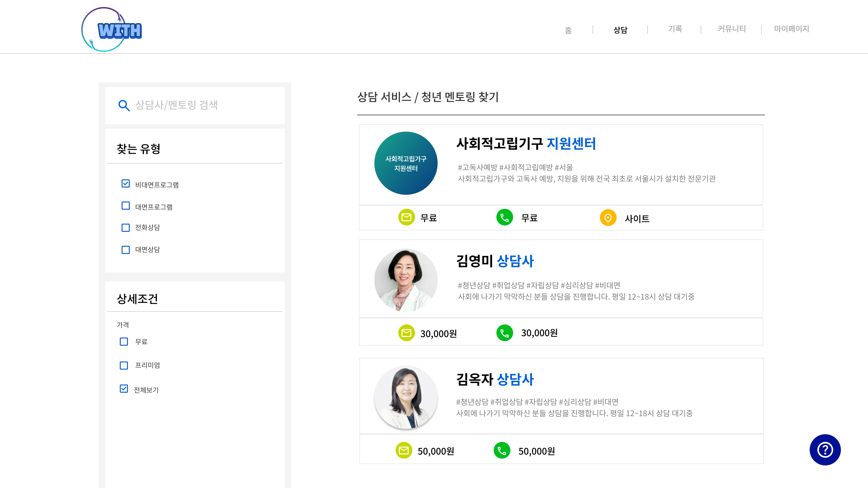Click the search magnifier icon

tap(124, 105)
